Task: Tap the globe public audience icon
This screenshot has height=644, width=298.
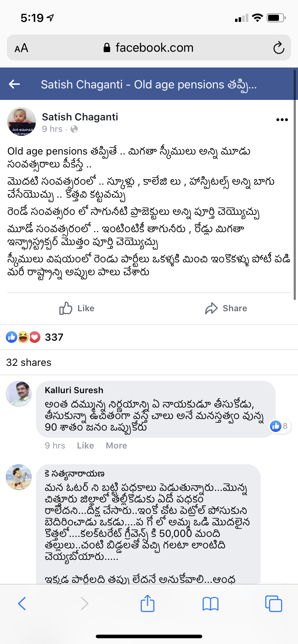Action: pyautogui.click(x=74, y=129)
